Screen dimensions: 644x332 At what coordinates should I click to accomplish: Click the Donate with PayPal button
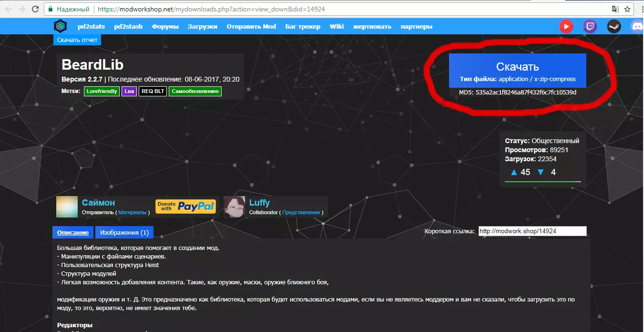[x=186, y=207]
